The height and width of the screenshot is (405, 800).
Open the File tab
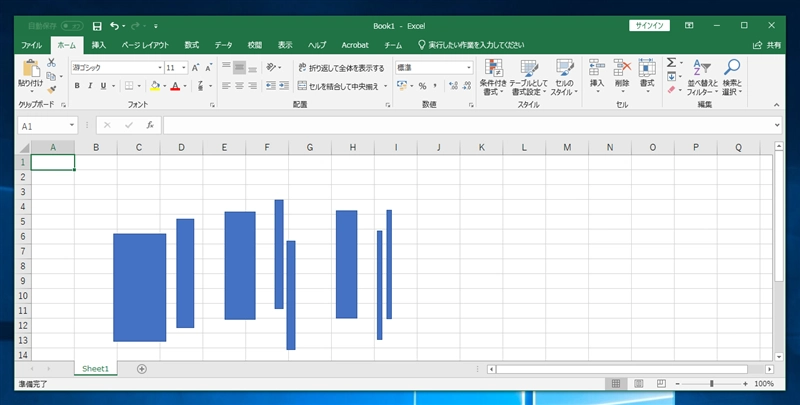[x=32, y=45]
